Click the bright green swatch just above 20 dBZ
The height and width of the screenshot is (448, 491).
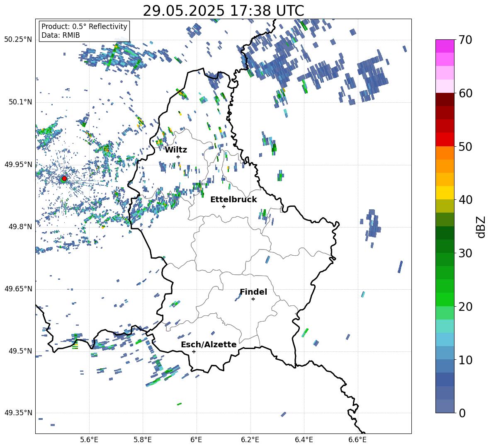[x=445, y=299]
